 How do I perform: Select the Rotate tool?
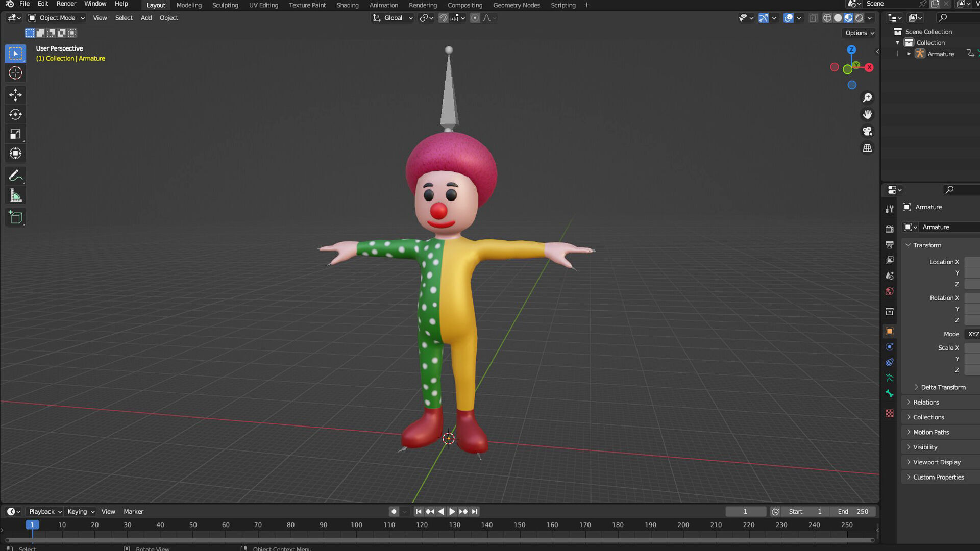(15, 114)
